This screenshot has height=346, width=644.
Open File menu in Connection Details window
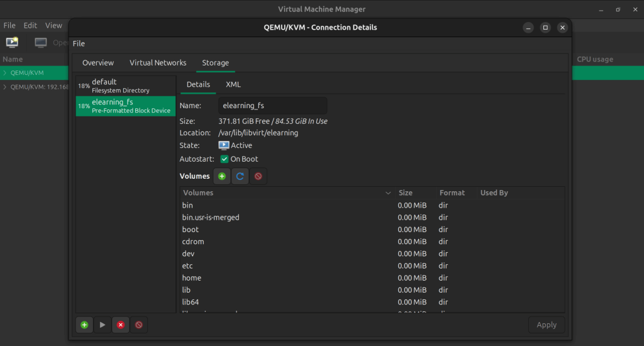(79, 43)
